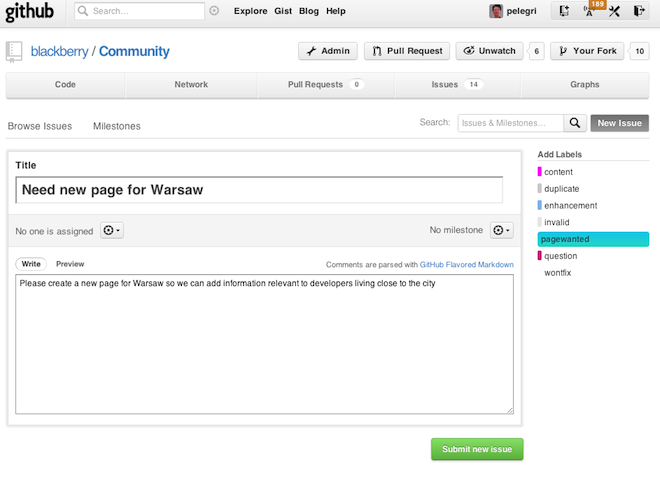Focus the Issues & Milestones search field
The width and height of the screenshot is (660, 480).
coord(511,123)
